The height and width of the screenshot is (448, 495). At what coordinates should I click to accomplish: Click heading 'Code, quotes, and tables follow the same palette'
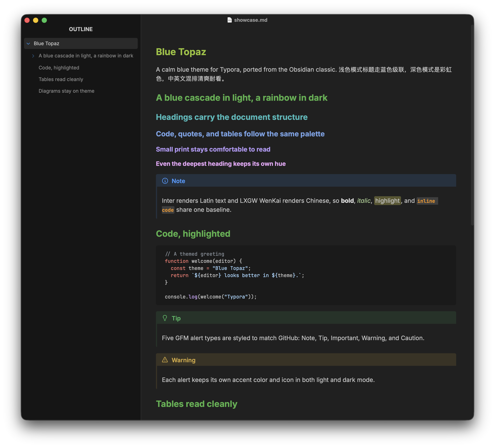point(240,134)
